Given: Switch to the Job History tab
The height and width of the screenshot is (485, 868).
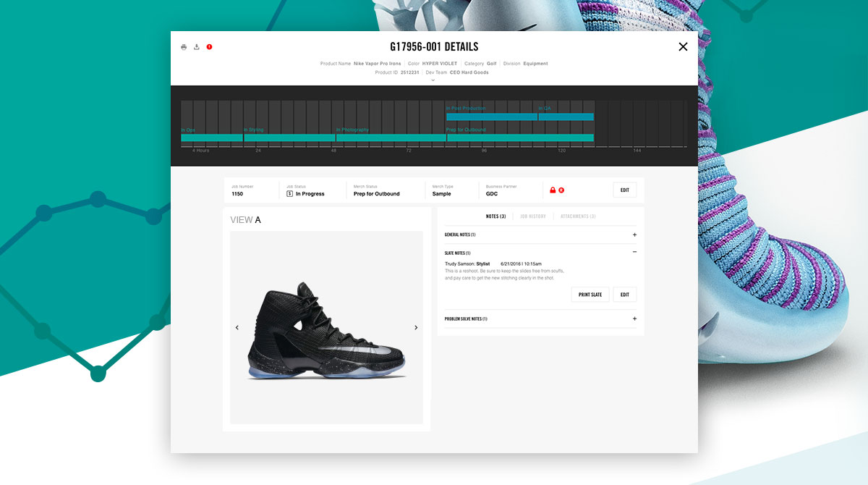Looking at the screenshot, I should [533, 216].
